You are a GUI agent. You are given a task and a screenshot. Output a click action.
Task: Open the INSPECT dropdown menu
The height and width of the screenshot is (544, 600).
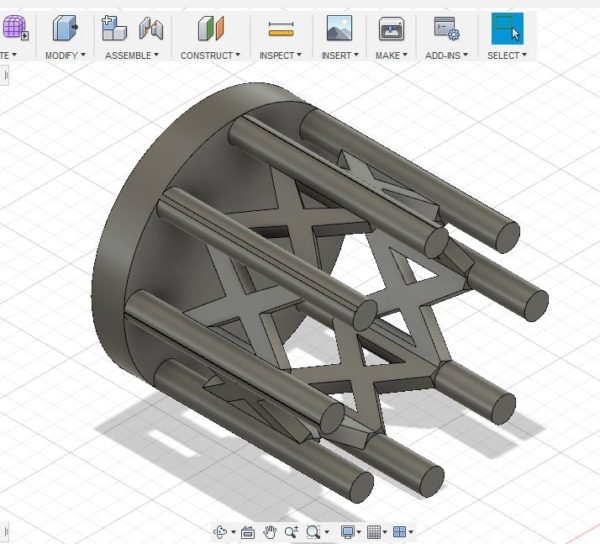280,55
